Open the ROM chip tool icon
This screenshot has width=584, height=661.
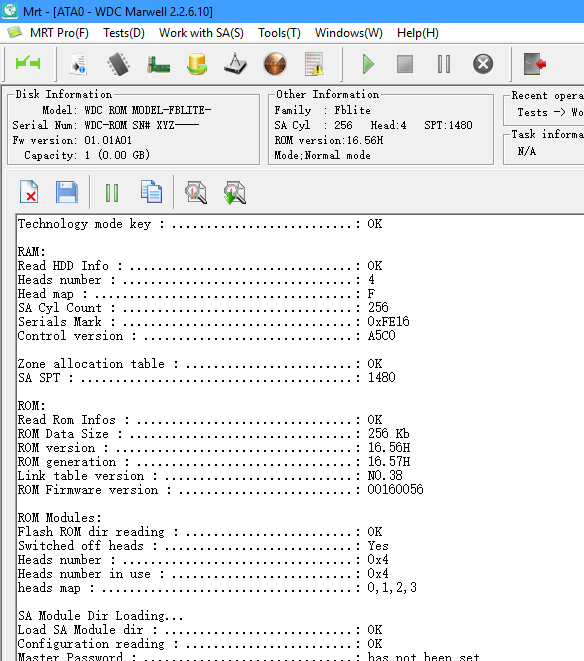(118, 64)
